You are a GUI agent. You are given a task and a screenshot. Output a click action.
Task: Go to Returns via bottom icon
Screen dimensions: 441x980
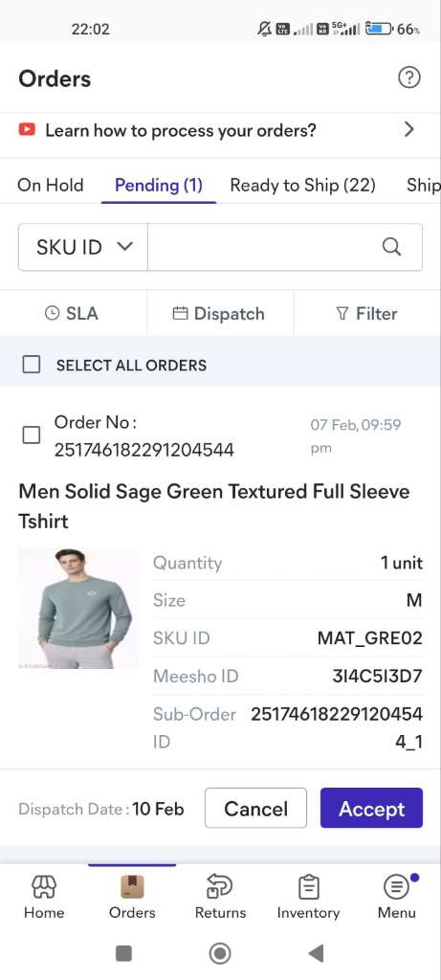tap(220, 886)
